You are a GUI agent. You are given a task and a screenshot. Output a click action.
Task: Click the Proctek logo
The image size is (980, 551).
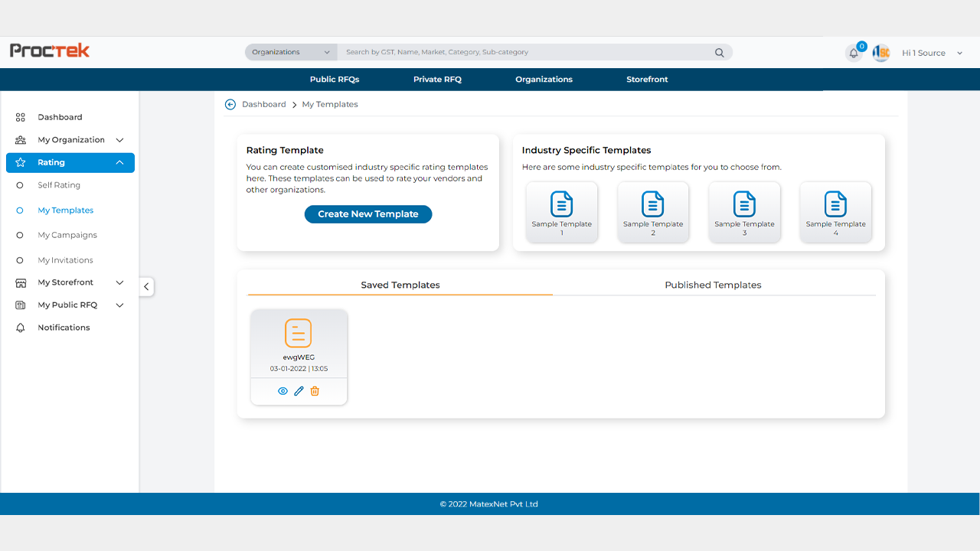tap(50, 51)
